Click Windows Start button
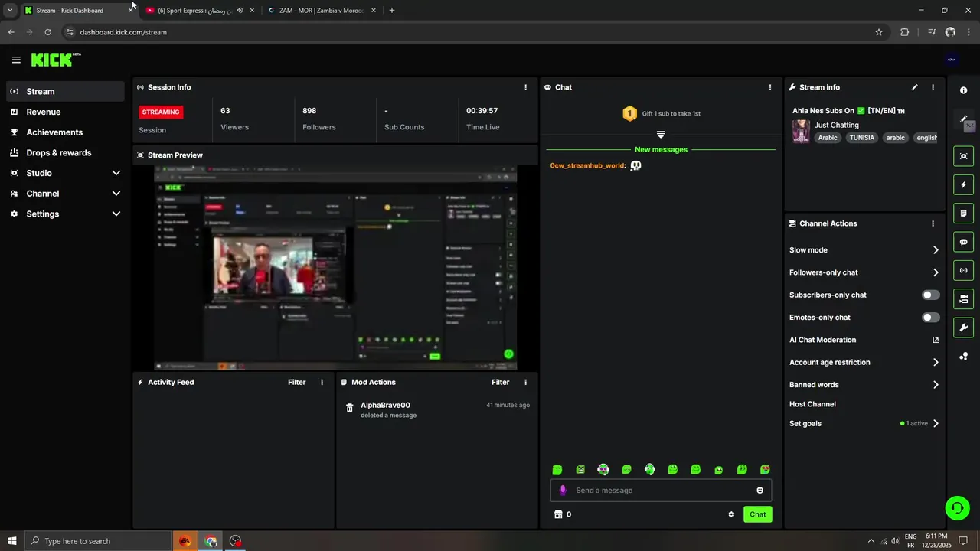Viewport: 980px width, 551px height. 11,541
